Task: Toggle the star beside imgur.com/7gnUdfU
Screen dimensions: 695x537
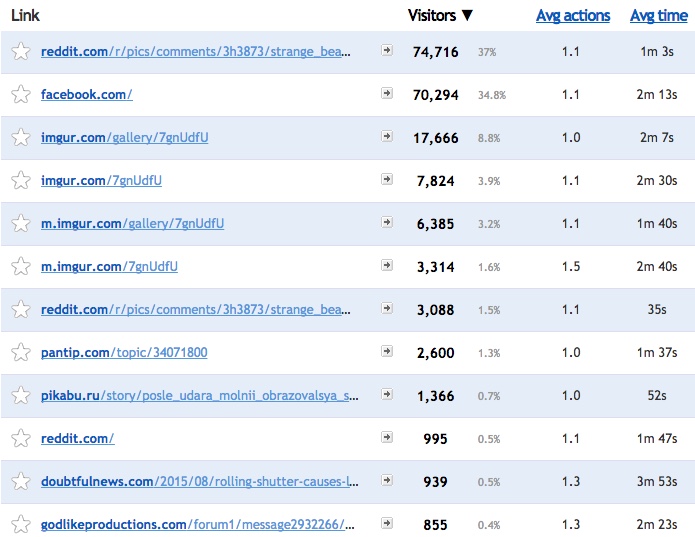Action: pos(21,180)
